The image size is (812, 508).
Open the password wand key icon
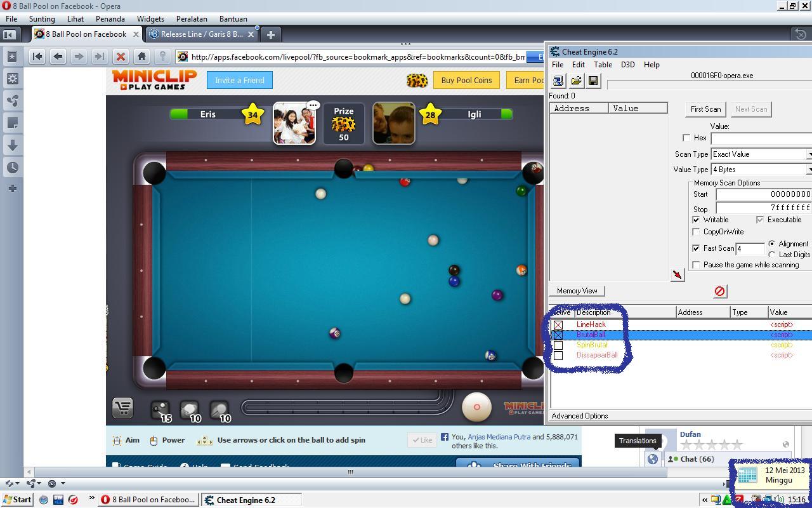pyautogui.click(x=162, y=57)
